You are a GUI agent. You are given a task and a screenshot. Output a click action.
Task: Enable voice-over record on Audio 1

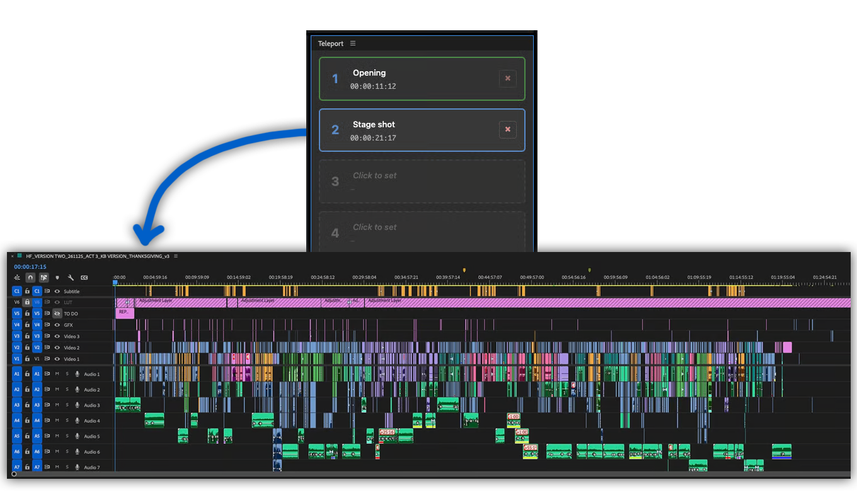coord(77,374)
